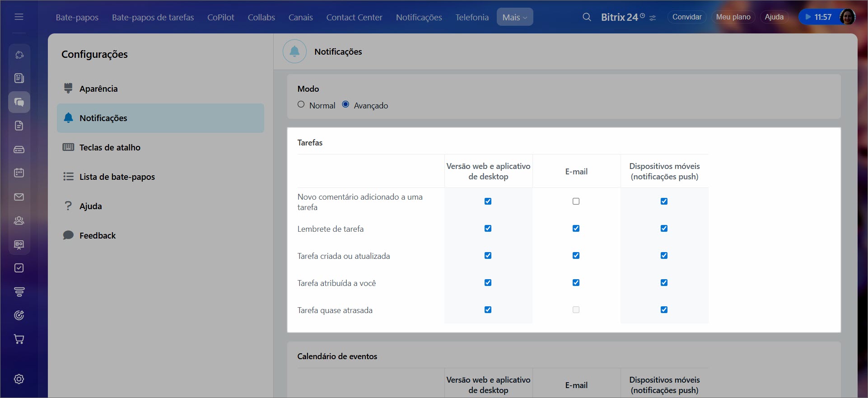Open the settings gear at the sidebar bottom
868x398 pixels.
tap(19, 379)
